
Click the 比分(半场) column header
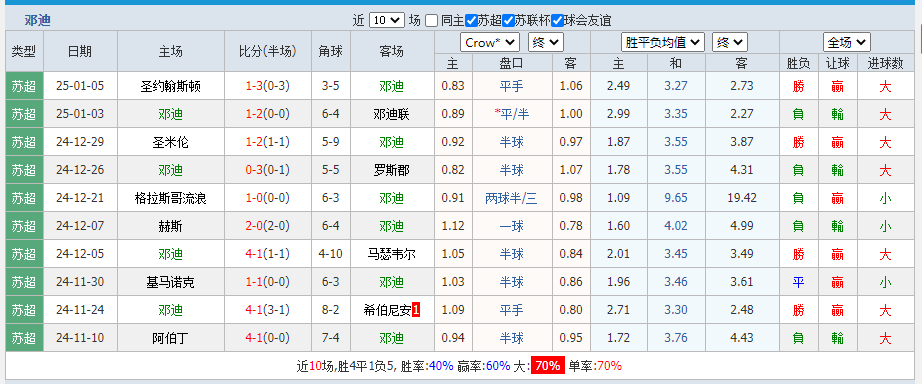coord(268,52)
